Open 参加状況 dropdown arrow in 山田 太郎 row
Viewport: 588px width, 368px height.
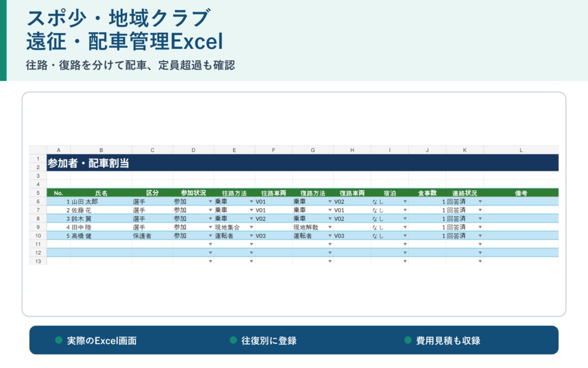(x=210, y=202)
